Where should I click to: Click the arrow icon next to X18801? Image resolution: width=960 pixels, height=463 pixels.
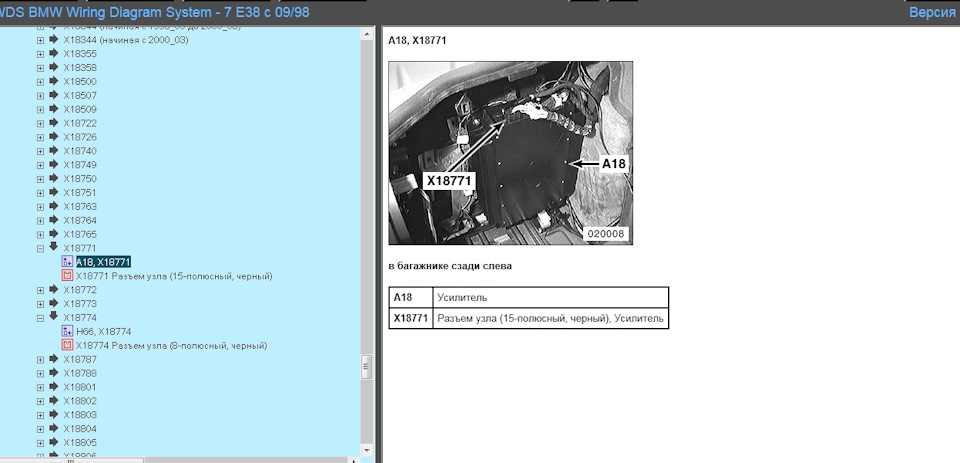coord(54,386)
